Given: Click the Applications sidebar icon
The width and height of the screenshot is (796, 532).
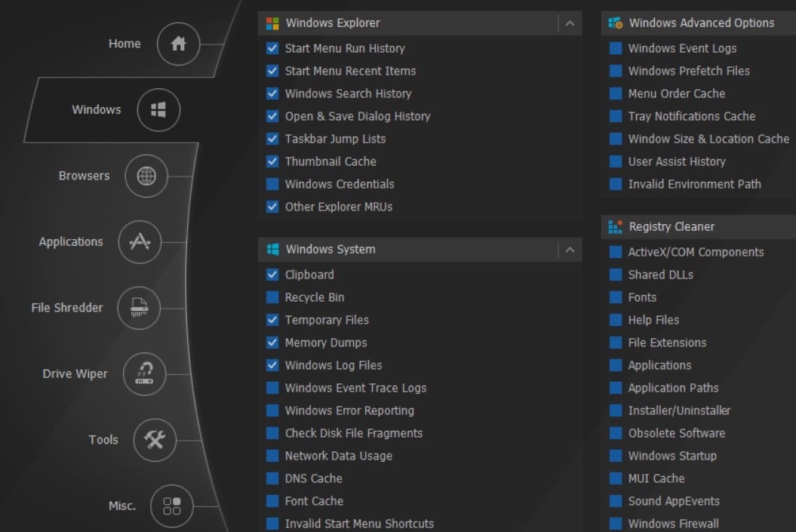Looking at the screenshot, I should click(140, 241).
